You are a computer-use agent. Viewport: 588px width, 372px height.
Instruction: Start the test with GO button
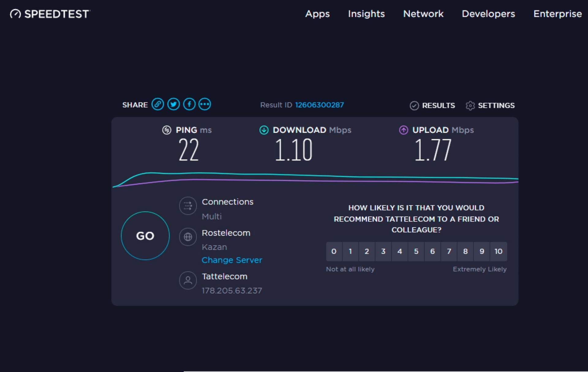tap(145, 236)
